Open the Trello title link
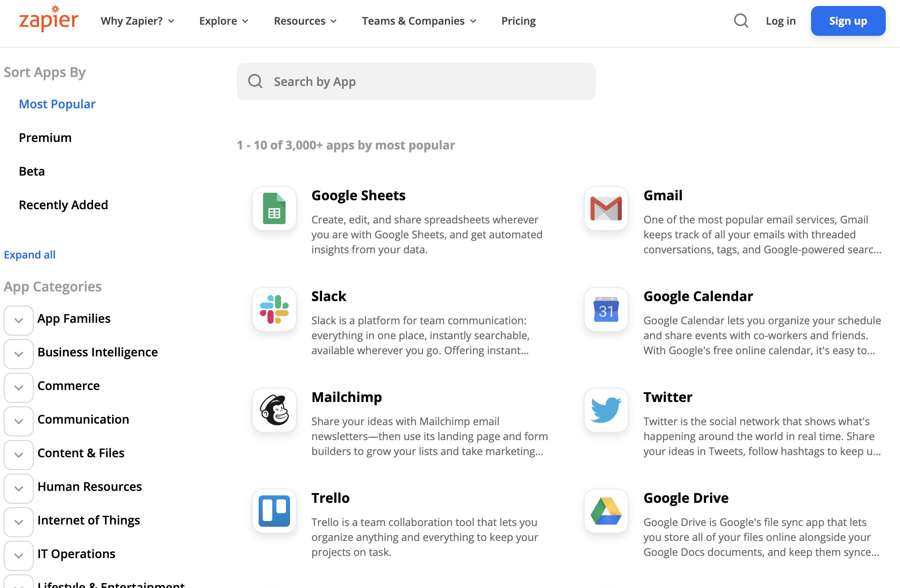 point(330,498)
